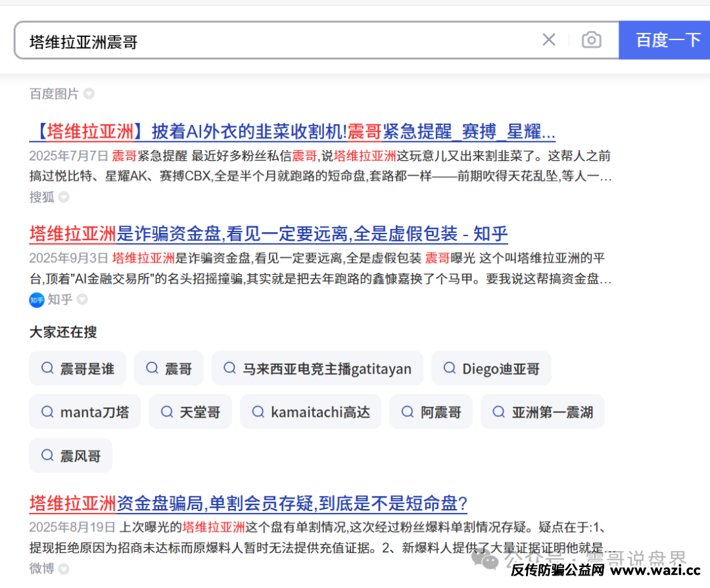Expand dropdown arrow next to 知乎 source

82,300
